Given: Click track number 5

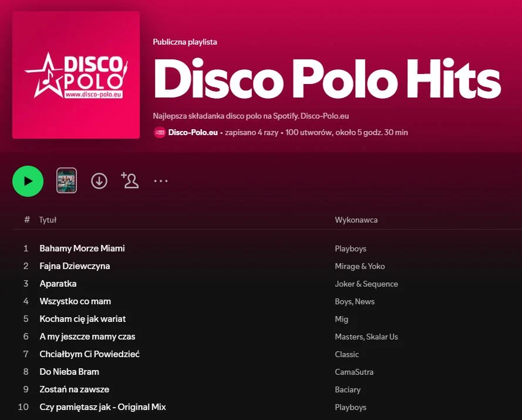Looking at the screenshot, I should (x=26, y=319).
